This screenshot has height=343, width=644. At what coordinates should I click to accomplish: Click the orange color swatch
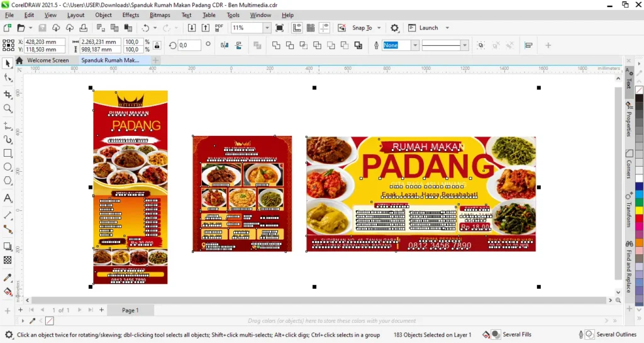click(640, 243)
